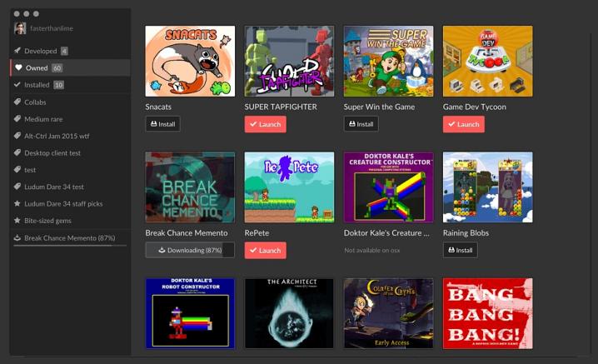
Task: Click the star icon beside Bite-sized gems
Action: pyautogui.click(x=17, y=220)
